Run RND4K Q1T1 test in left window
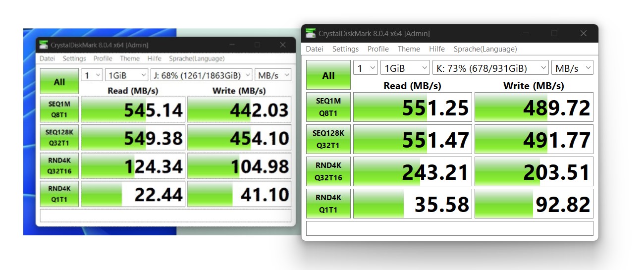The height and width of the screenshot is (270, 644). pos(59,194)
